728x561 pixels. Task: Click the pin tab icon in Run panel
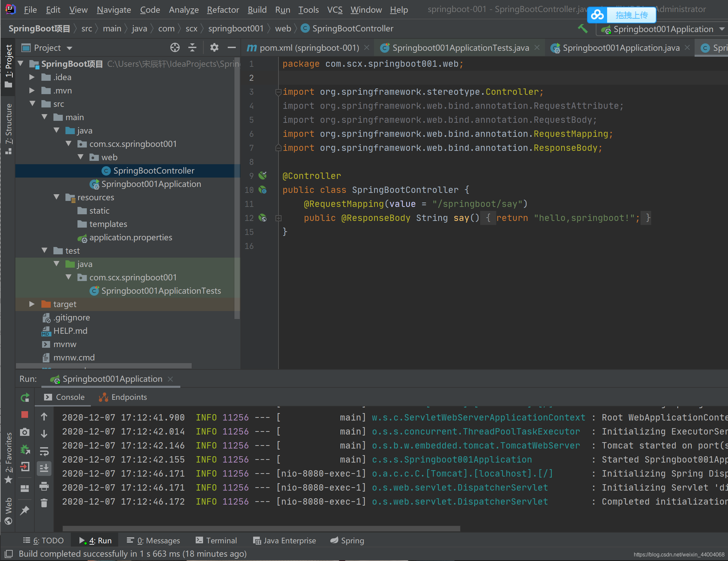(x=25, y=511)
